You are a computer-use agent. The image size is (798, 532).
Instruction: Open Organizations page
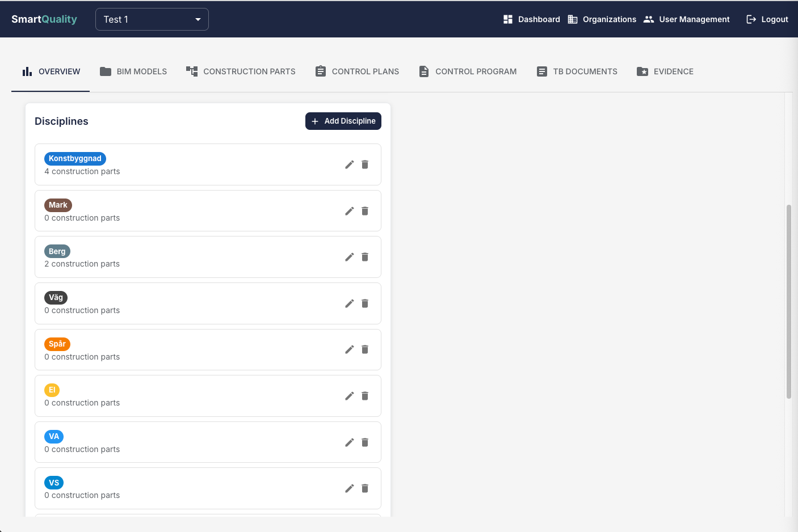[x=602, y=19]
